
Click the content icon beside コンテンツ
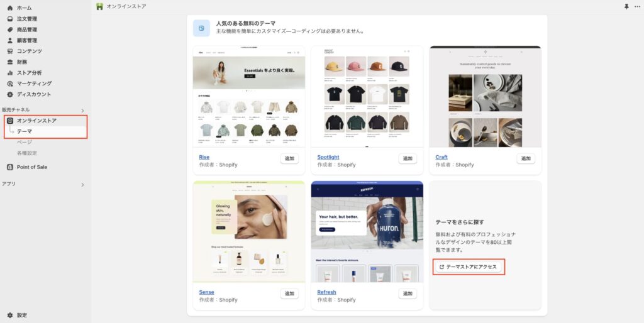pos(10,51)
